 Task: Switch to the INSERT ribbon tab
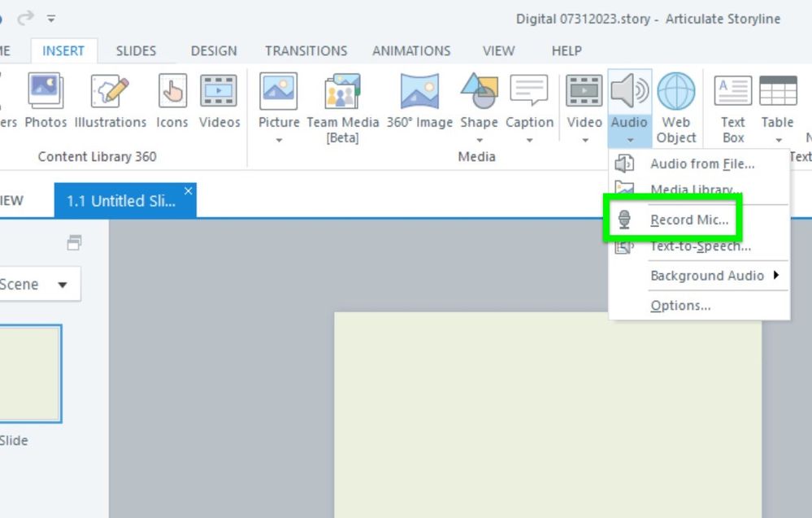[63, 50]
